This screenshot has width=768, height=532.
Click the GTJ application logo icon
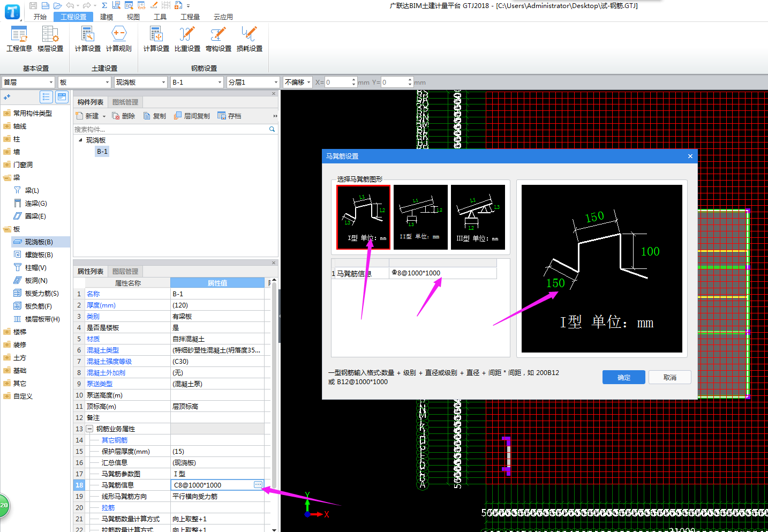(x=12, y=11)
